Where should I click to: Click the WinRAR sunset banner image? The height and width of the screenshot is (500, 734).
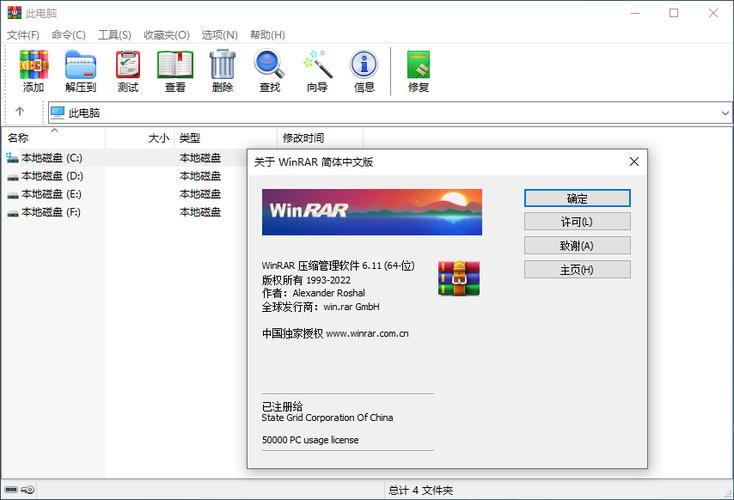coord(372,212)
